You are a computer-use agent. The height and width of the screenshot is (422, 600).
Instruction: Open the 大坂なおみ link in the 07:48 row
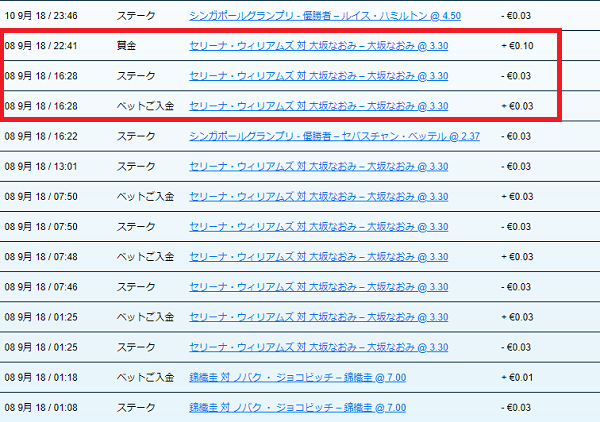(319, 257)
